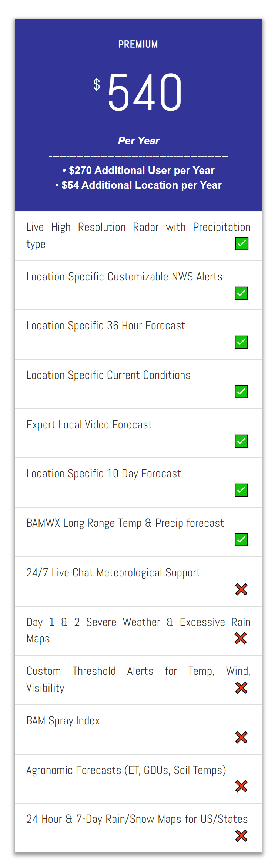Click green checkmark for Expert Local Video Forecast

tap(241, 441)
